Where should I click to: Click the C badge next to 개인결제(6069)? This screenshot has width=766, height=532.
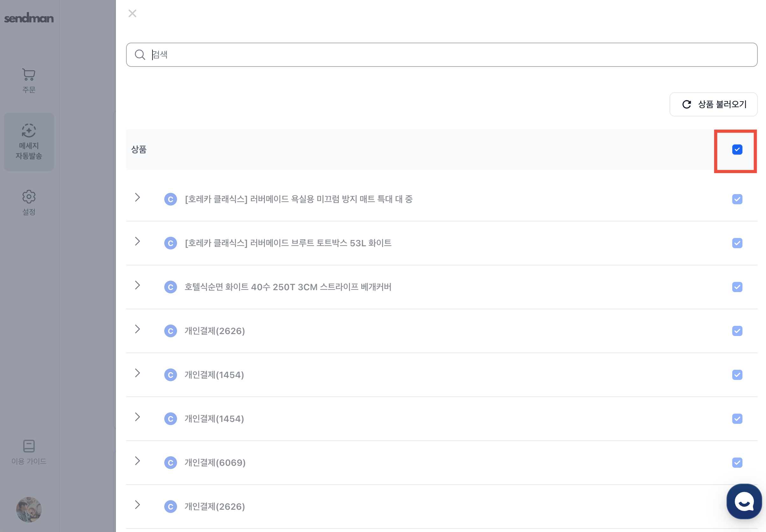[x=170, y=463]
